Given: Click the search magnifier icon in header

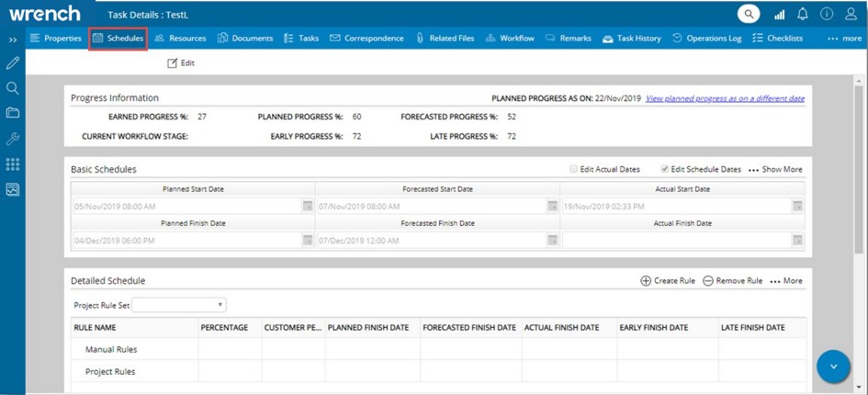Looking at the screenshot, I should 750,14.
